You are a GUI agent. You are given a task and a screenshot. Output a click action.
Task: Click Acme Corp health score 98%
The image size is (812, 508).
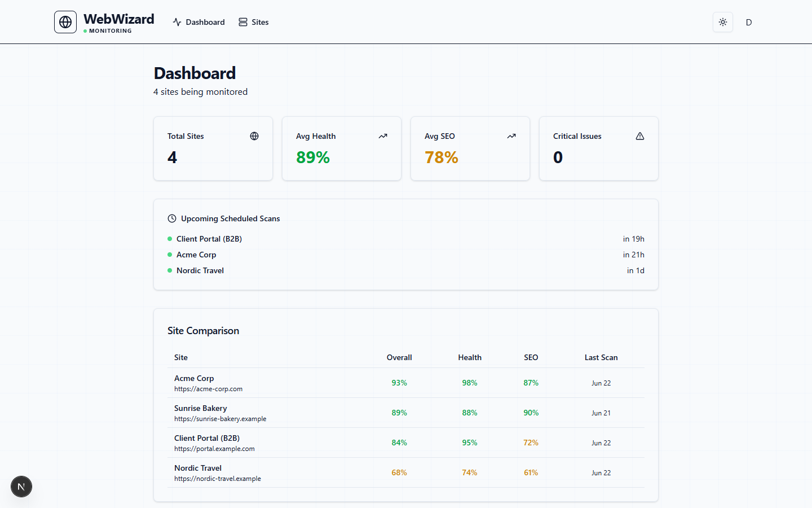(x=470, y=383)
